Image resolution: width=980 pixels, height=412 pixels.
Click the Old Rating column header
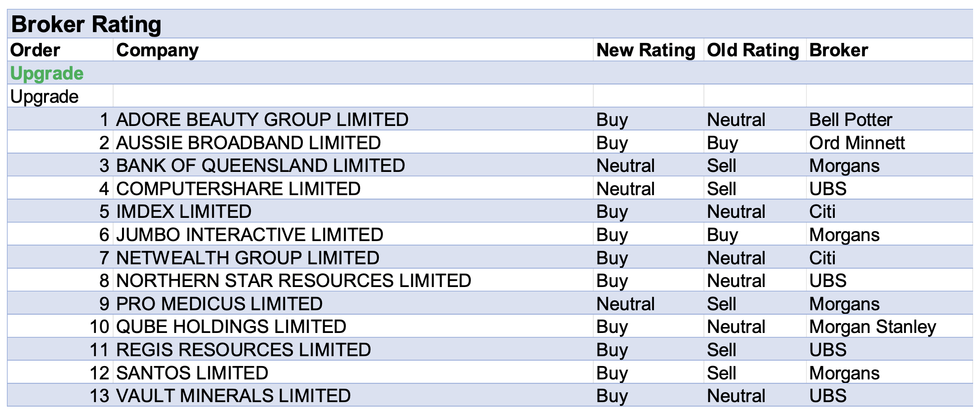753,50
